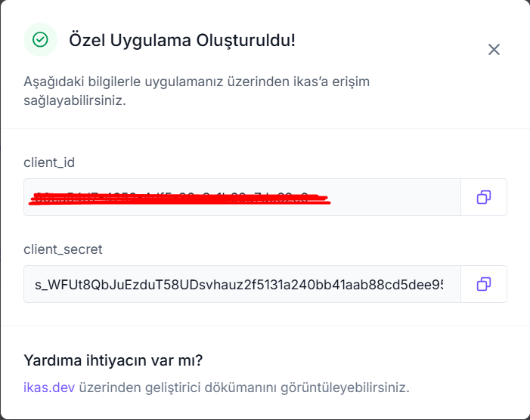Click the client_id field label
This screenshot has height=420, width=530.
click(x=49, y=162)
